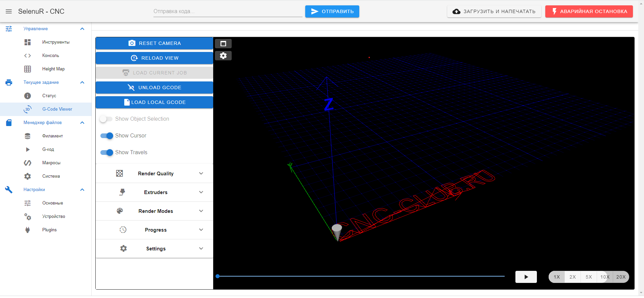Click the Extruders nozzle icon

122,192
